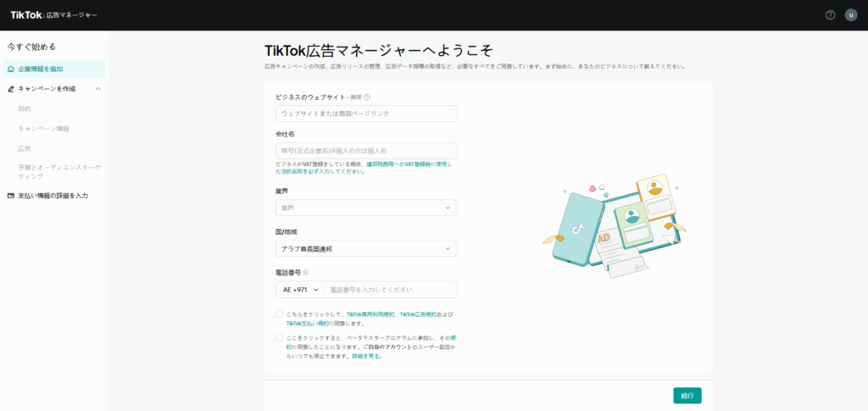
Task: Open the user avatar menu
Action: click(851, 15)
